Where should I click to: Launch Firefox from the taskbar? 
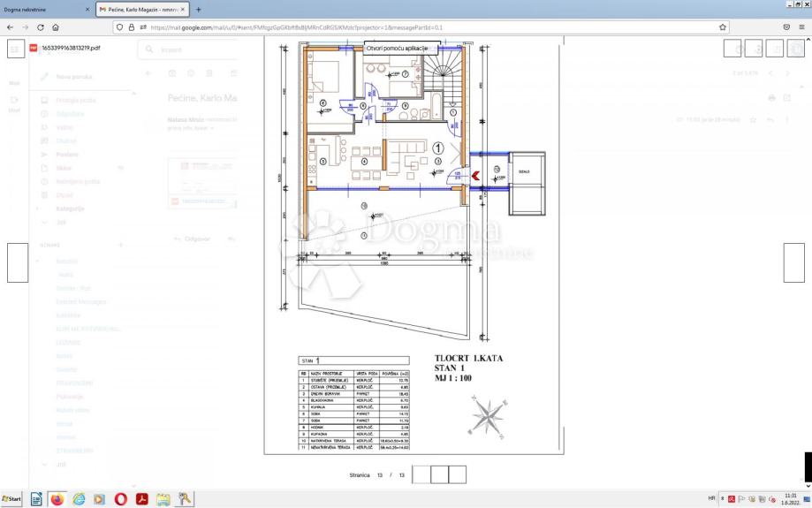tap(57, 499)
